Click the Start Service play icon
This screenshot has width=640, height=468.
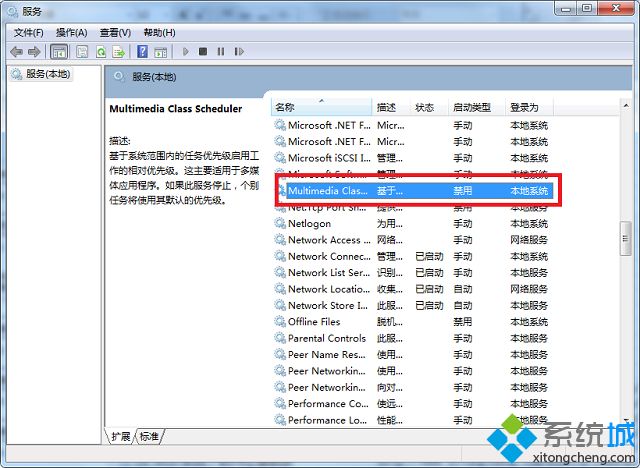pyautogui.click(x=186, y=51)
